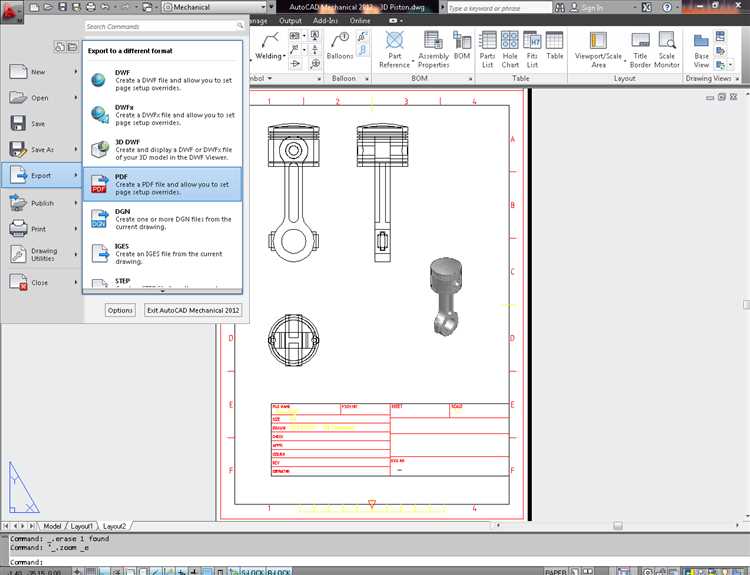Viewport: 750px width, 575px height.
Task: Expand the Drawing Views panel arrow
Action: pos(737,78)
